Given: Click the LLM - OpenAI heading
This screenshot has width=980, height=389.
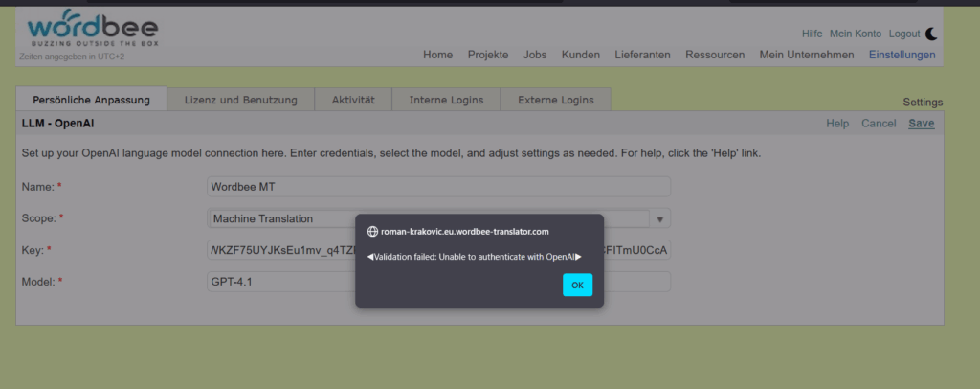Looking at the screenshot, I should click(x=58, y=124).
